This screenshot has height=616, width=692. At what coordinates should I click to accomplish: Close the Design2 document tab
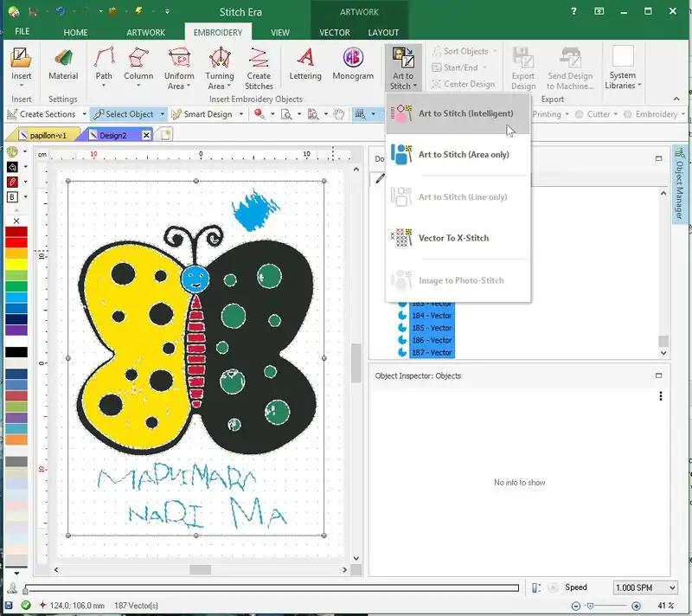point(146,135)
